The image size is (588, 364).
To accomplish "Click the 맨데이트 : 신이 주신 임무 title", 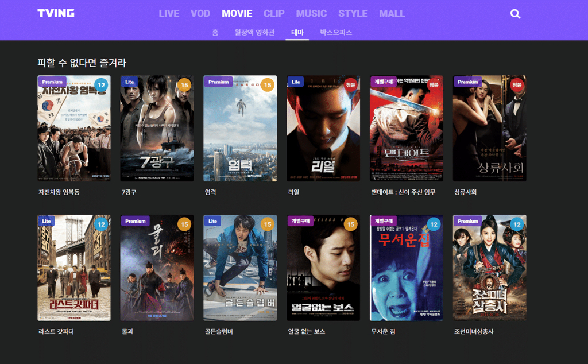I will pyautogui.click(x=403, y=192).
